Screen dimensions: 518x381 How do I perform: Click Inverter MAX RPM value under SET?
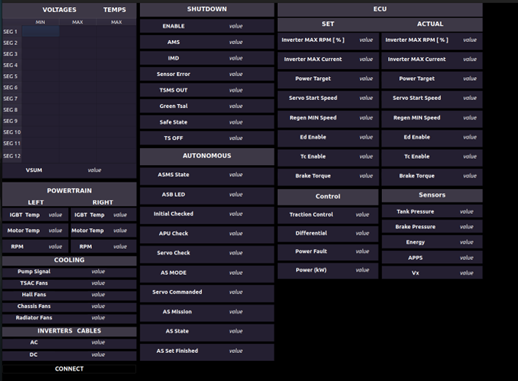coord(366,40)
